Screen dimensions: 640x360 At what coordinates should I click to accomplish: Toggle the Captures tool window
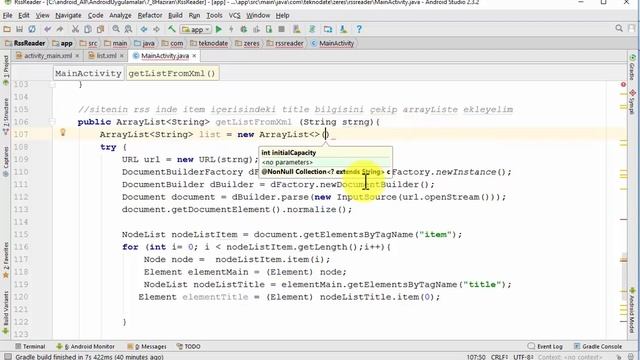(x=5, y=161)
